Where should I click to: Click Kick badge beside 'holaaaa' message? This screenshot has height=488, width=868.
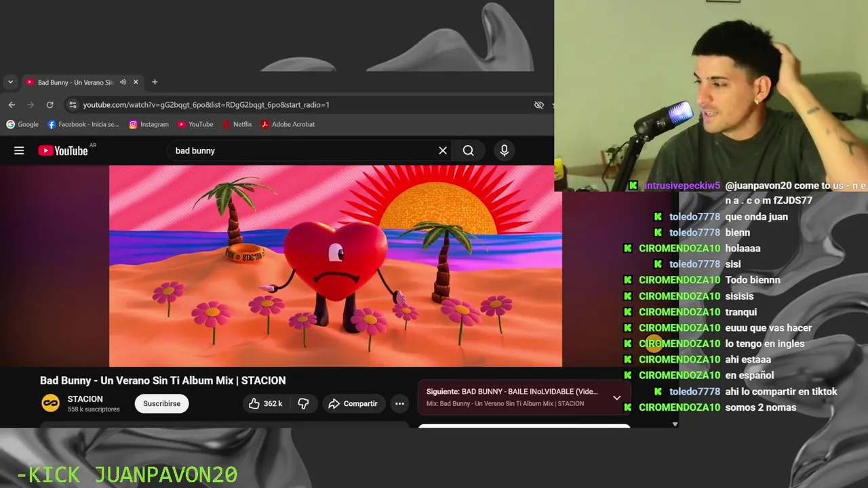(x=628, y=249)
